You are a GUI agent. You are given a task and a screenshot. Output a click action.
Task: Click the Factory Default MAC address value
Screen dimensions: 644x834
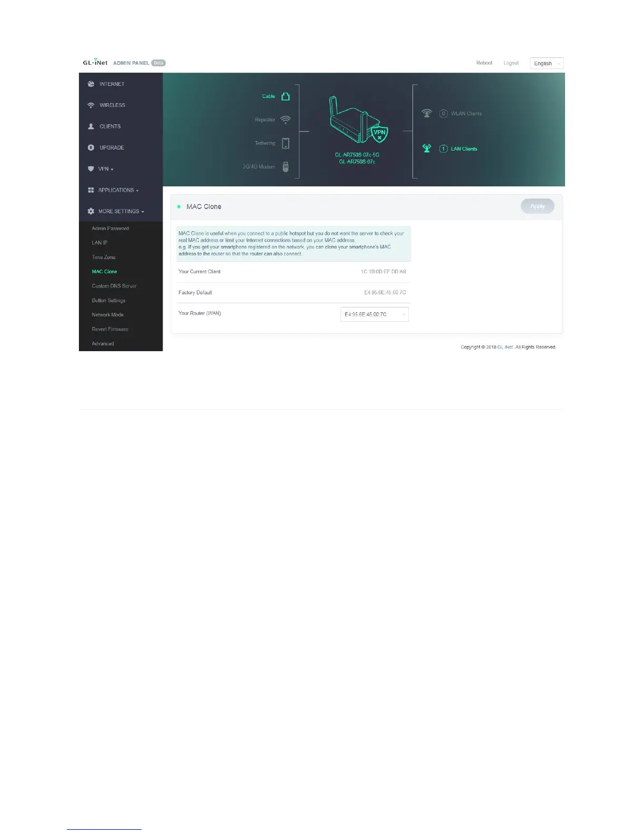[385, 293]
